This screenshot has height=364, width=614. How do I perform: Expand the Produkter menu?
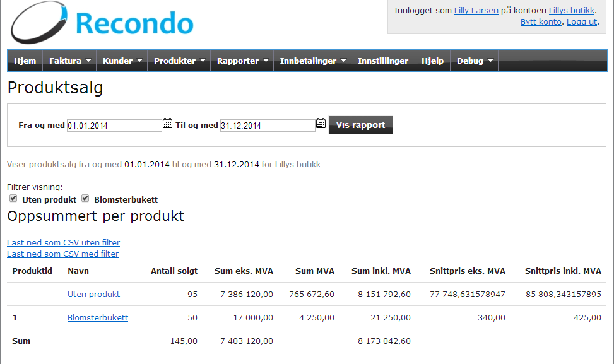tap(180, 61)
